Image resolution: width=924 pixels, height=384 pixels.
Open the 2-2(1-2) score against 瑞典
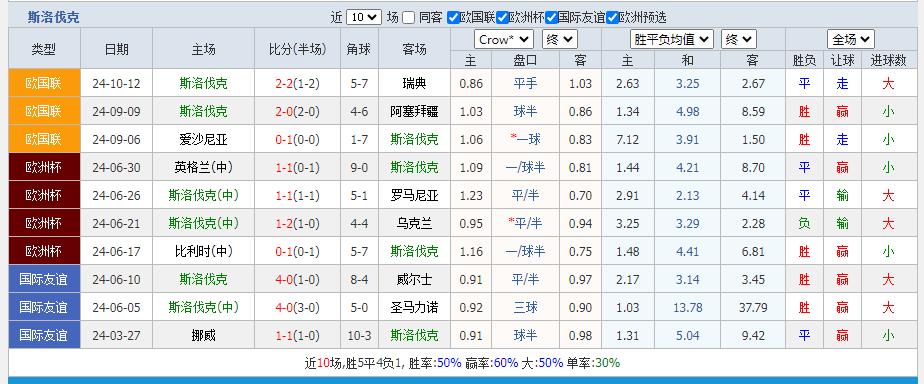coord(298,84)
